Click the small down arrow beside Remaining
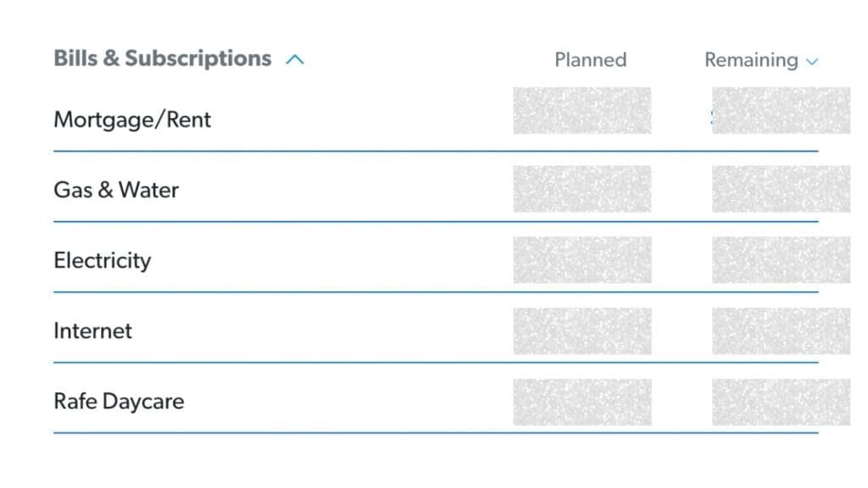Viewport: 868px width, 488px height. (812, 62)
